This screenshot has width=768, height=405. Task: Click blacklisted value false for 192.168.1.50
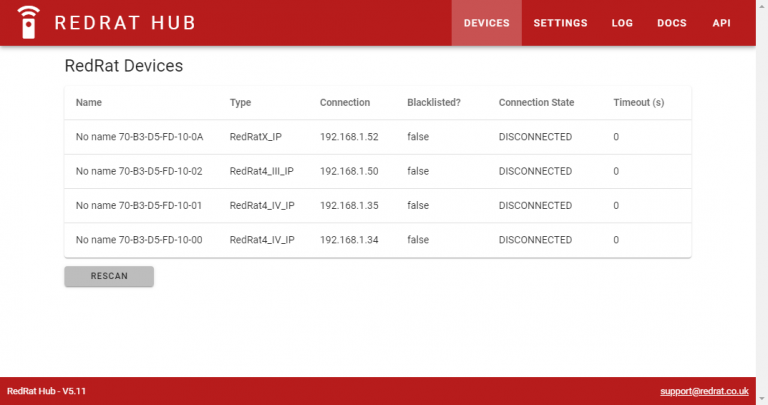coord(418,171)
